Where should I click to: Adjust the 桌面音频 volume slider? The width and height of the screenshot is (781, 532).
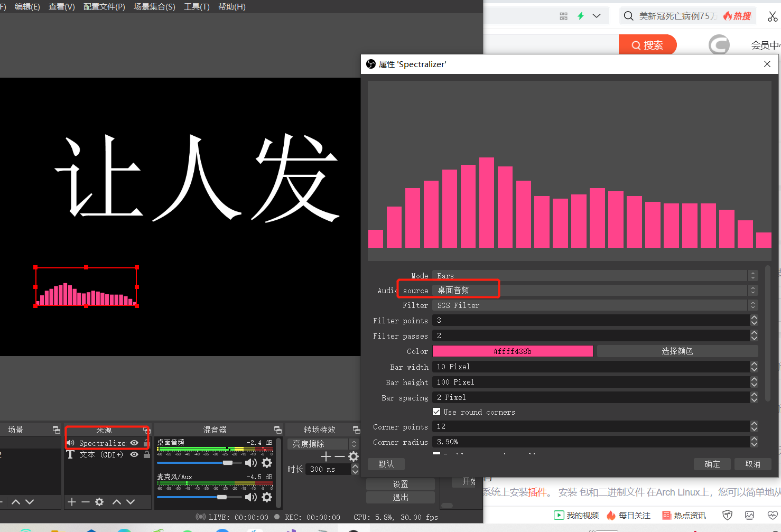(x=200, y=463)
